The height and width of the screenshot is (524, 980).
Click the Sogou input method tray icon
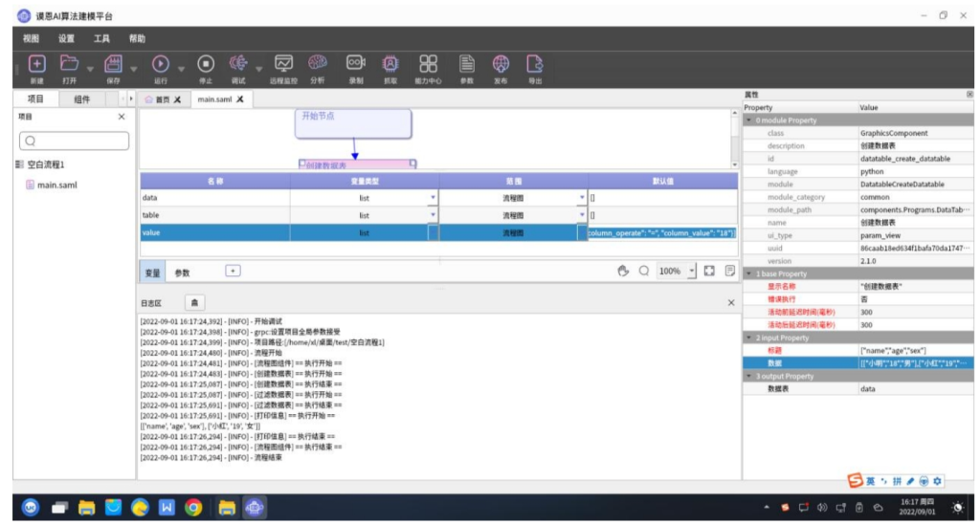click(x=787, y=509)
